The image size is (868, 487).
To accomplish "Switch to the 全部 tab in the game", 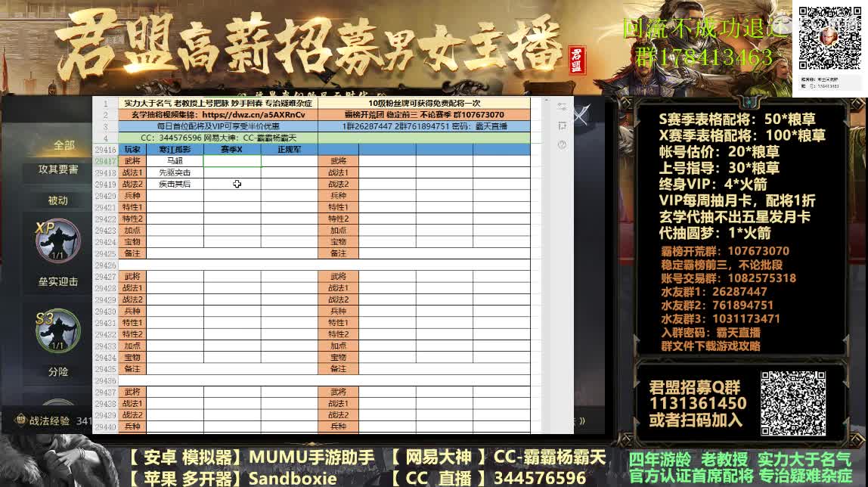I will pos(64,145).
